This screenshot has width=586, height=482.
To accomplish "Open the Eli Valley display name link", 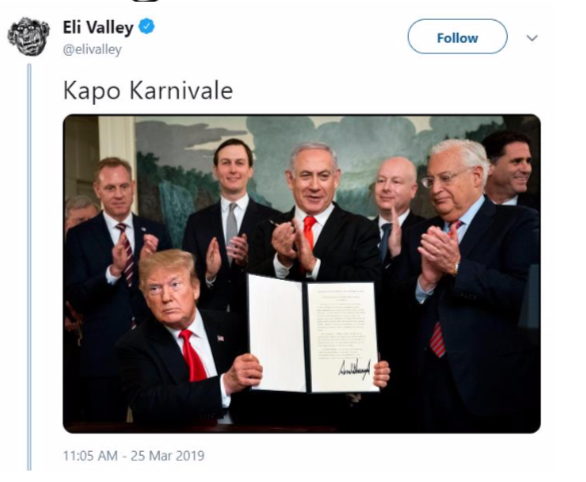I will tap(98, 27).
